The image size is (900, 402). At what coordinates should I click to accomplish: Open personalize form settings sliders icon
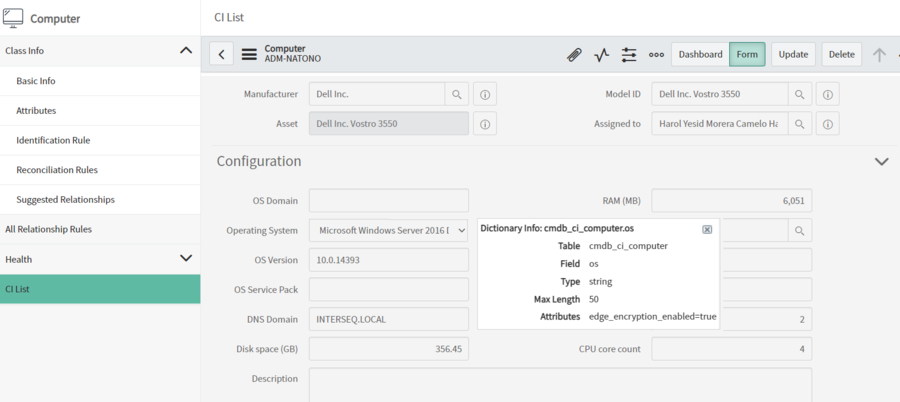pyautogui.click(x=629, y=55)
